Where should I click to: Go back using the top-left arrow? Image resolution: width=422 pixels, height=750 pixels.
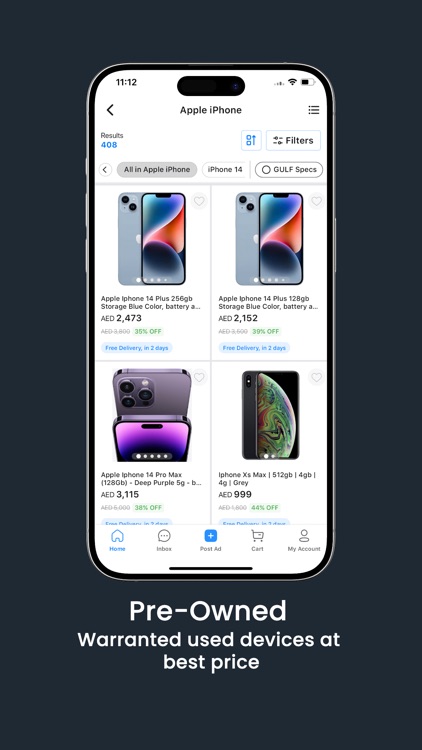click(x=110, y=110)
